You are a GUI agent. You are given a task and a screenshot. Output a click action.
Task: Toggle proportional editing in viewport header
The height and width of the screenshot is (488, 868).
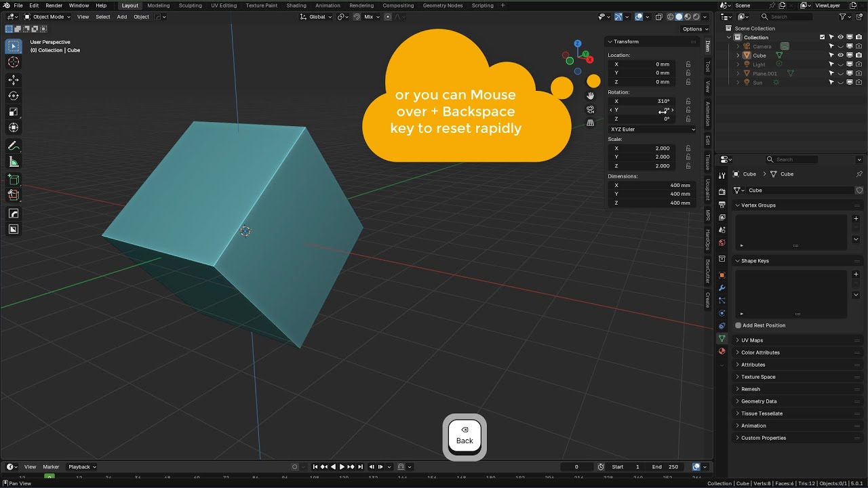point(388,16)
